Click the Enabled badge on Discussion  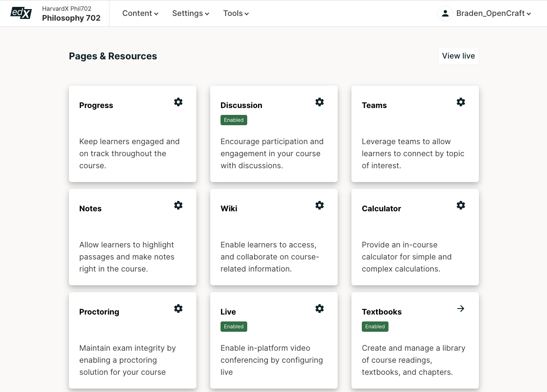pyautogui.click(x=233, y=120)
